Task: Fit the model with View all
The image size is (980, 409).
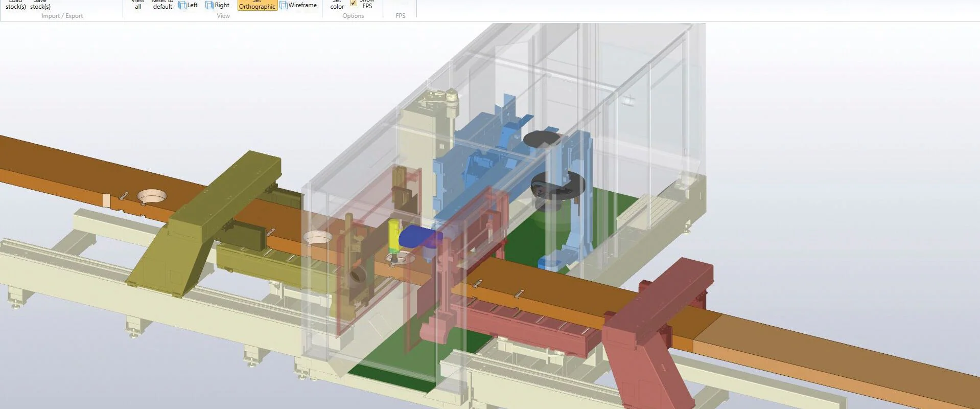Action: (138, 5)
